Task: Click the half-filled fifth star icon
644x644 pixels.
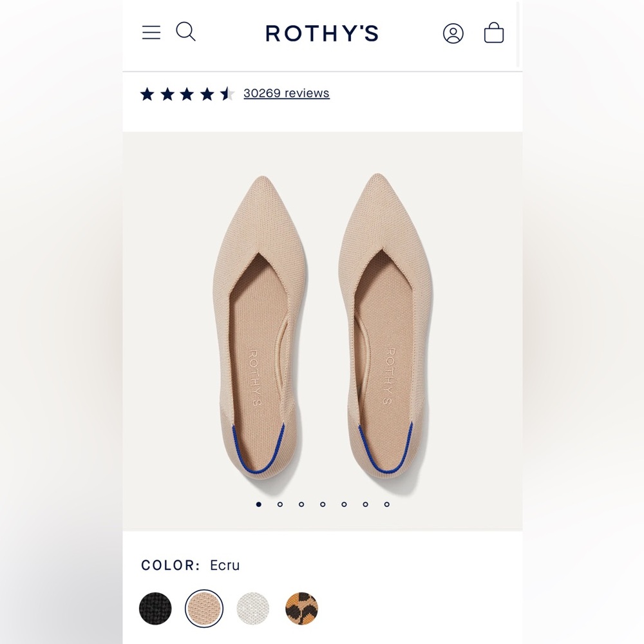Action: click(225, 93)
